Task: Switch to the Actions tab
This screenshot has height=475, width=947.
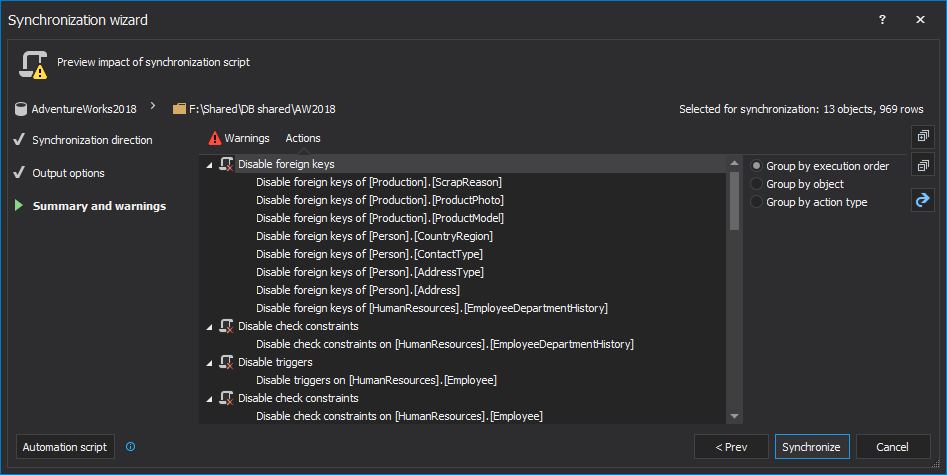Action: [303, 138]
